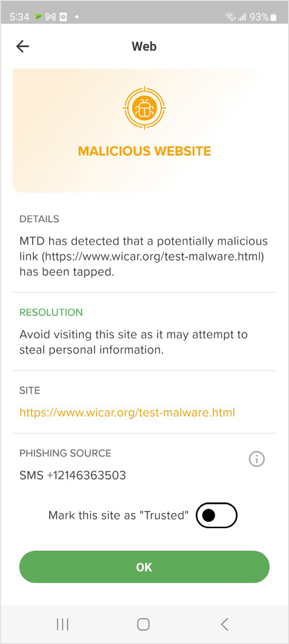Tap the Web screen title
Image resolution: width=289 pixels, height=644 pixels.
click(x=144, y=46)
